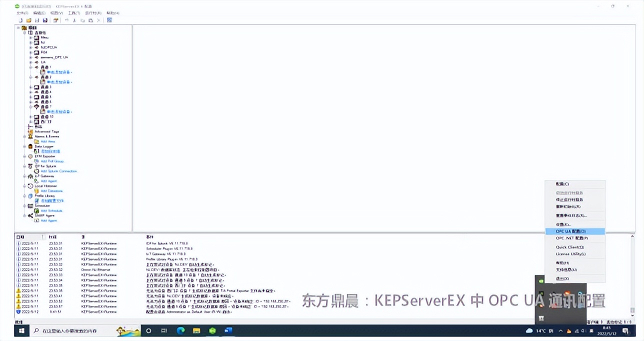The height and width of the screenshot is (341, 644).
Task: Click the Windows Start button
Action: click(21, 330)
